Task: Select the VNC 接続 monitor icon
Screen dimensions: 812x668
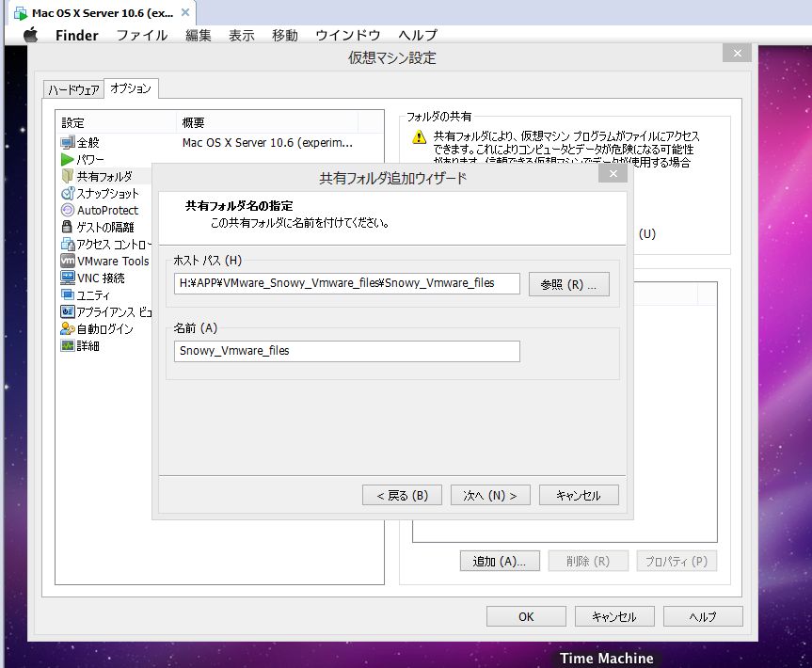Action: point(68,278)
